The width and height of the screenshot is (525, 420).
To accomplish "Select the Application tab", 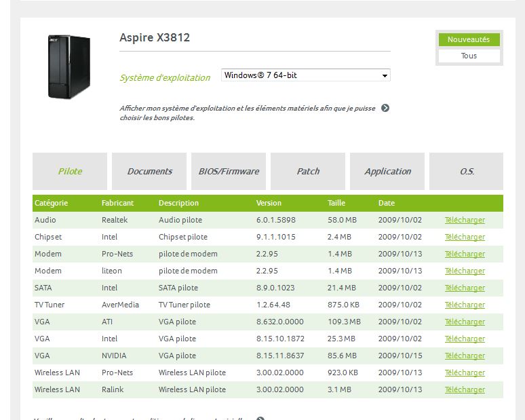I will [387, 172].
